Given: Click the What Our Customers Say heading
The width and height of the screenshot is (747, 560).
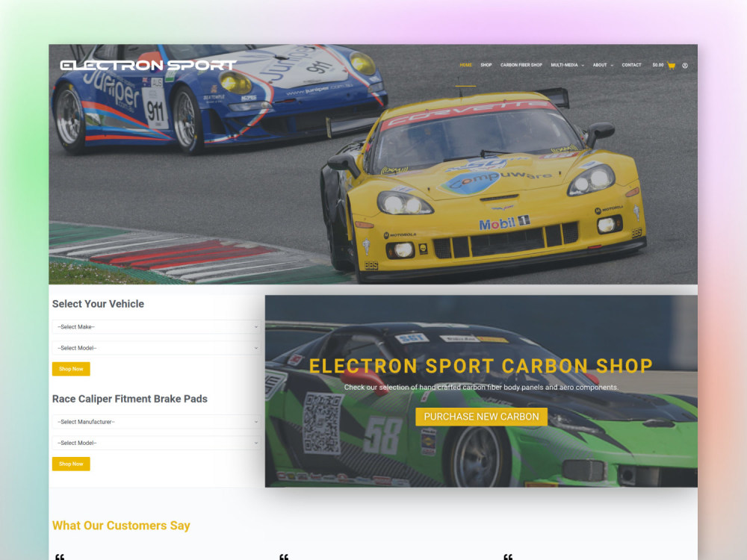Looking at the screenshot, I should (x=121, y=525).
